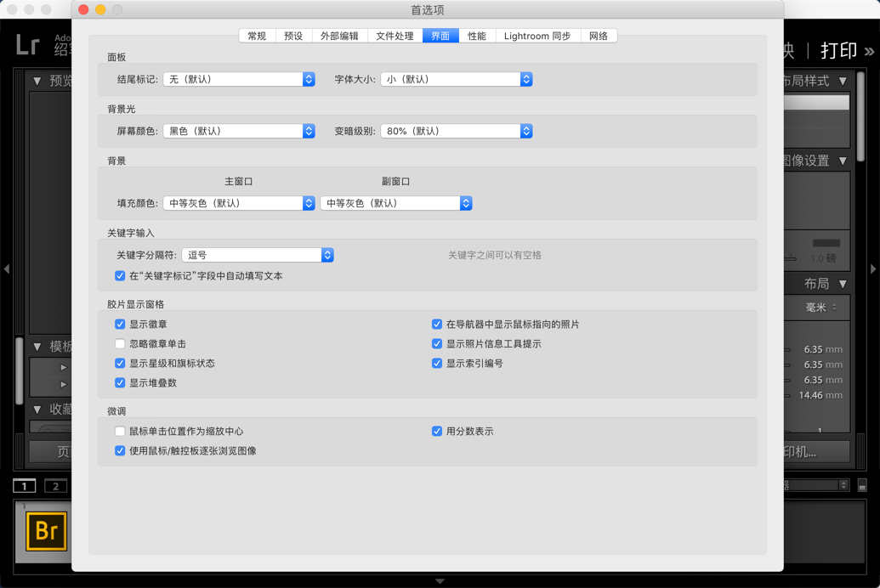
Task: Enable 鼠标单击位置作为缩放中心 option
Action: click(120, 431)
